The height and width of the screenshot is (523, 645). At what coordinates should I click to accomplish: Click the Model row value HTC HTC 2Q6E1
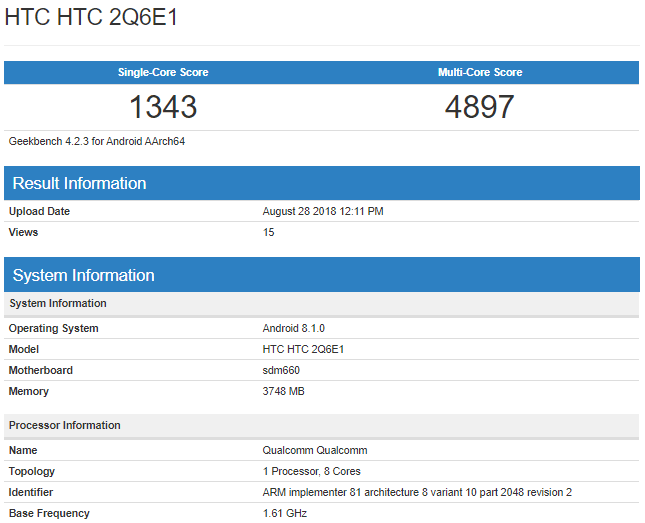click(x=303, y=349)
